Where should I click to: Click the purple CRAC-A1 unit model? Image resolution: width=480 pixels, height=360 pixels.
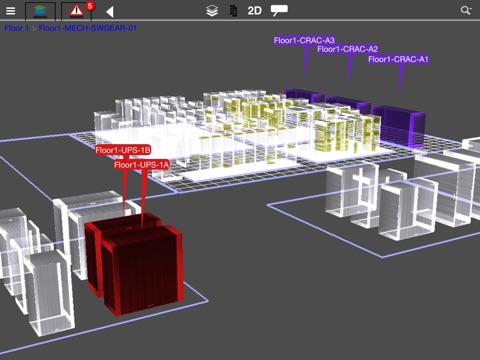point(400,125)
